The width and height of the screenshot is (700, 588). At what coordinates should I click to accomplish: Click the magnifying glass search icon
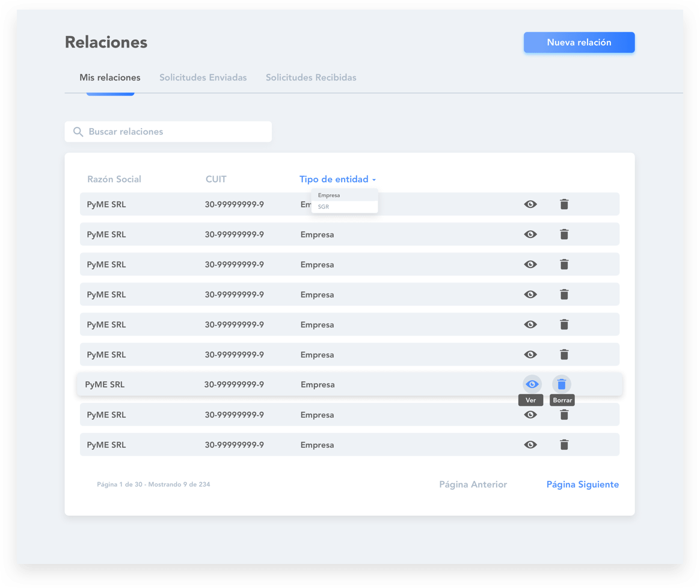coord(78,132)
